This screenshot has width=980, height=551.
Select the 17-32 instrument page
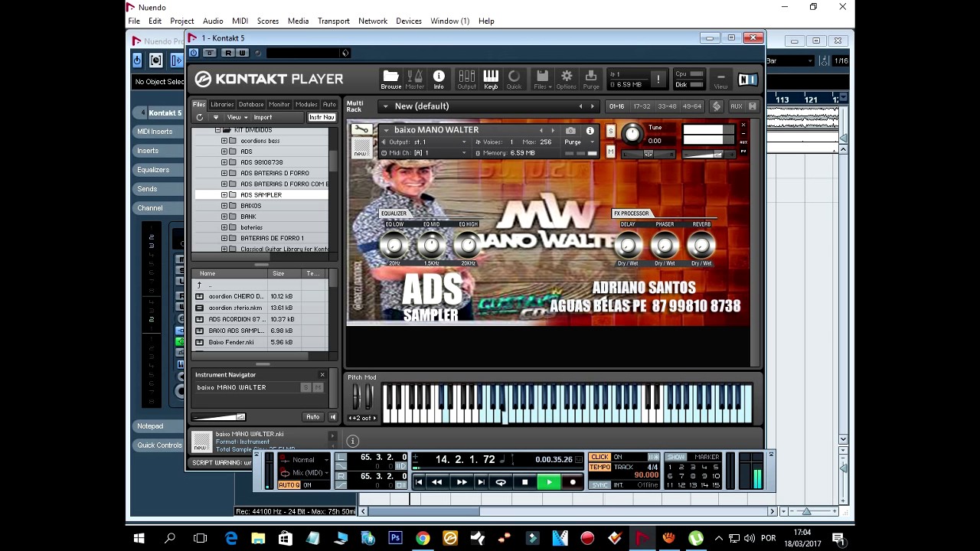642,106
